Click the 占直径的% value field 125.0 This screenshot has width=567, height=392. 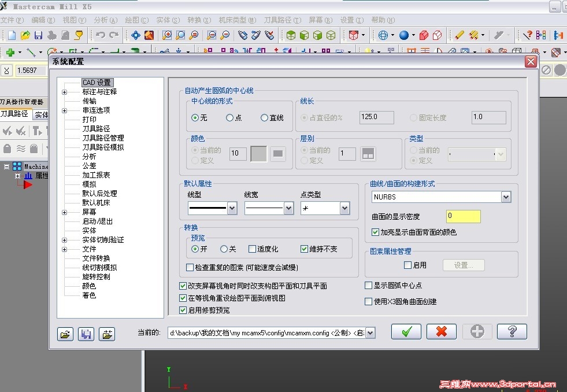[376, 117]
